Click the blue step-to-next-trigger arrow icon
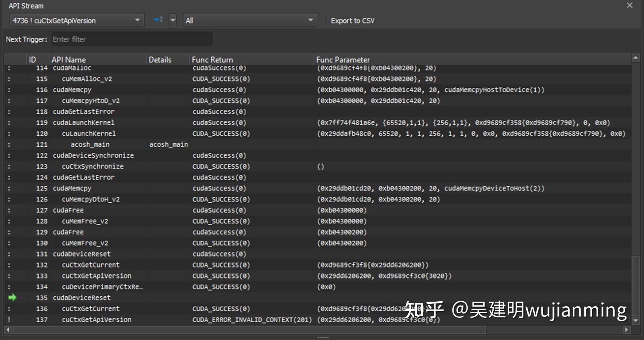 pyautogui.click(x=158, y=19)
